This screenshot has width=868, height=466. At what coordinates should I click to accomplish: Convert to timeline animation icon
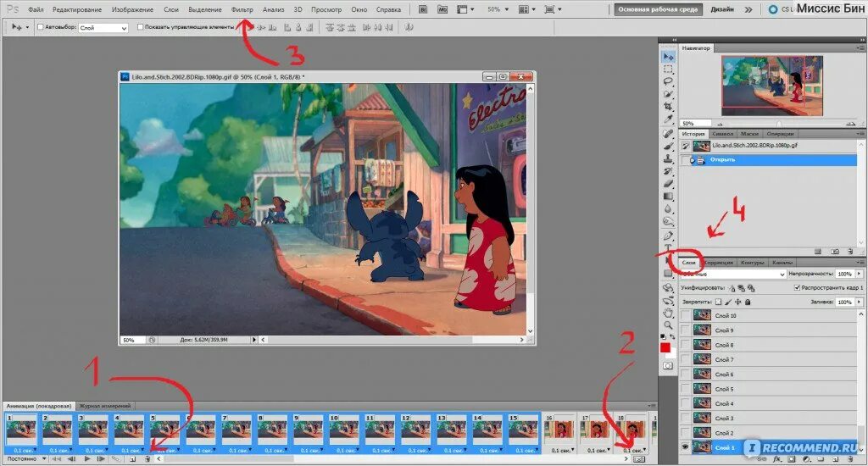click(x=639, y=459)
